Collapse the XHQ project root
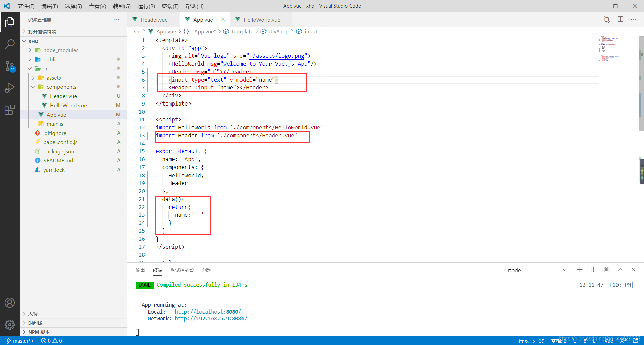Image resolution: width=644 pixels, height=345 pixels. (x=73, y=41)
